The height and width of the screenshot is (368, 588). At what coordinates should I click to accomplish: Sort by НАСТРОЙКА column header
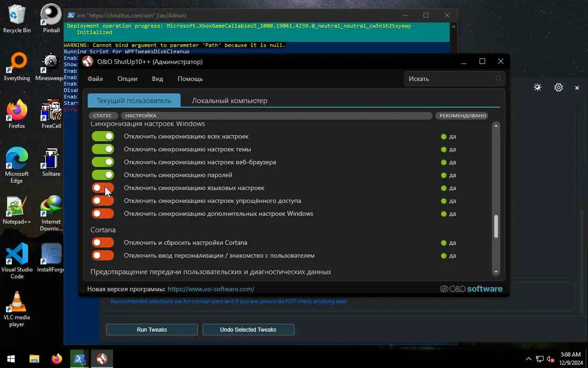click(x=276, y=115)
